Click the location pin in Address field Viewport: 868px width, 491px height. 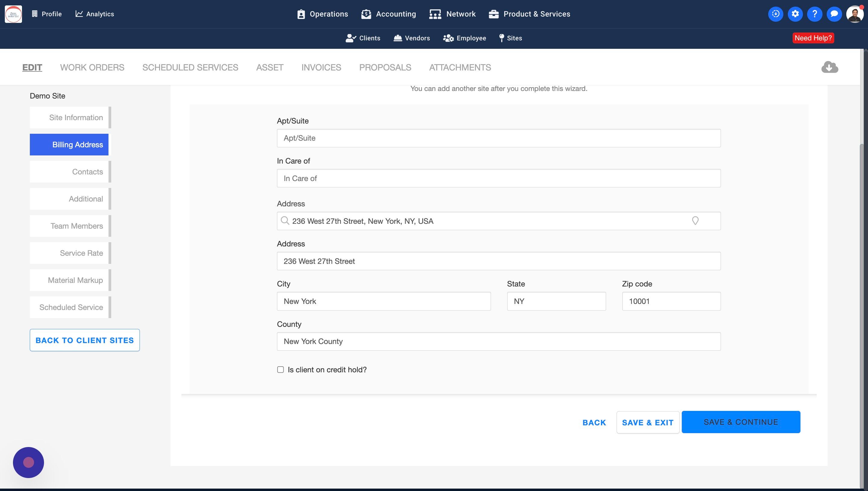tap(695, 221)
